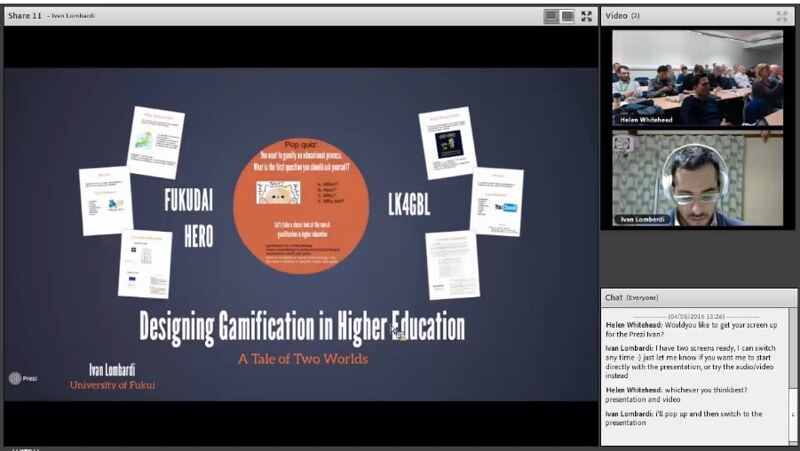Select the second Share pod view toggle

tap(567, 16)
